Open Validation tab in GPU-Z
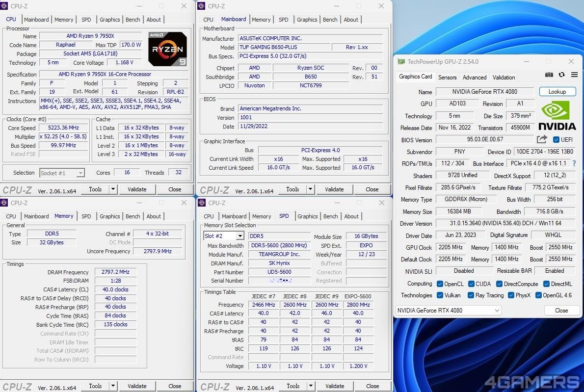The image size is (584, 392). click(504, 78)
